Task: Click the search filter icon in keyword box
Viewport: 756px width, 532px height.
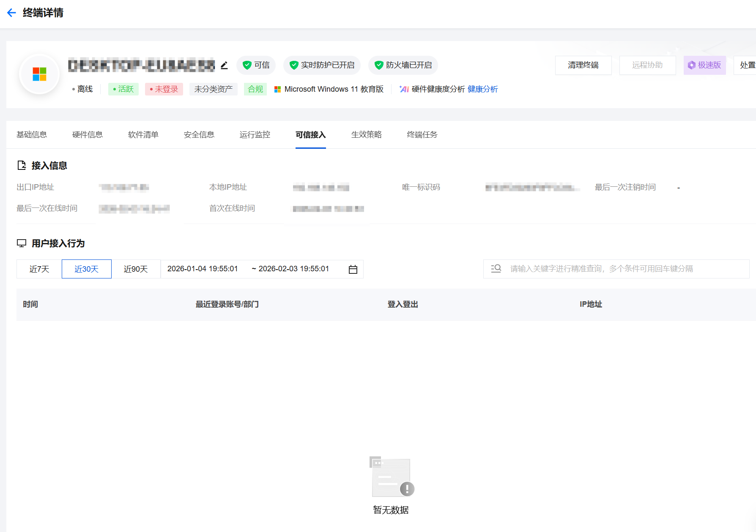Action: (x=496, y=269)
